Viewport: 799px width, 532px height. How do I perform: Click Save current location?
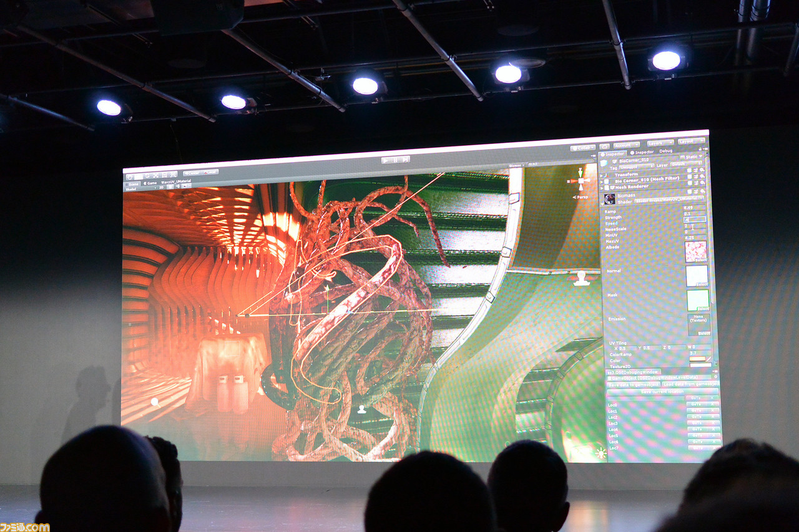pyautogui.click(x=662, y=392)
